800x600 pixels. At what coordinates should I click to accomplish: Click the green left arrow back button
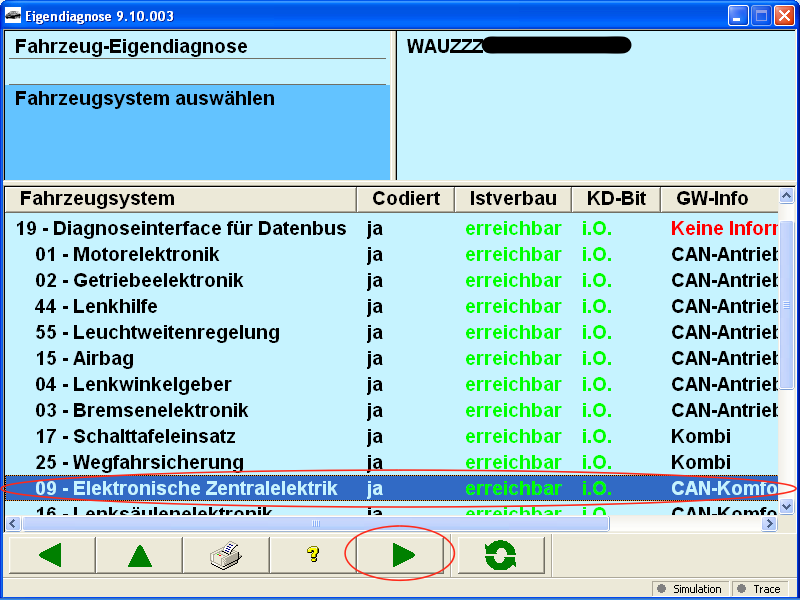tap(51, 555)
